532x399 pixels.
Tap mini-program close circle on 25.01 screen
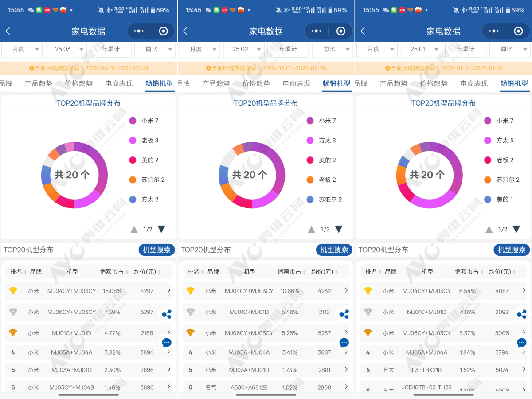pos(518,31)
